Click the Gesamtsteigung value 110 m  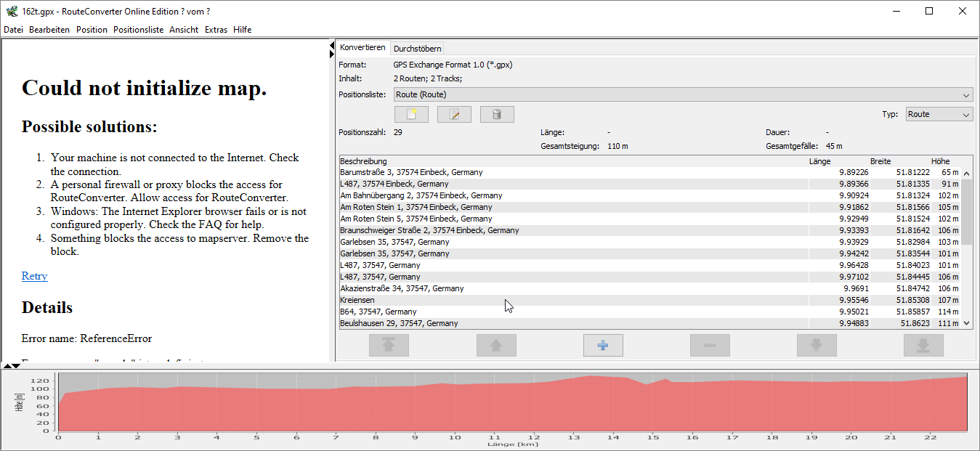(617, 146)
